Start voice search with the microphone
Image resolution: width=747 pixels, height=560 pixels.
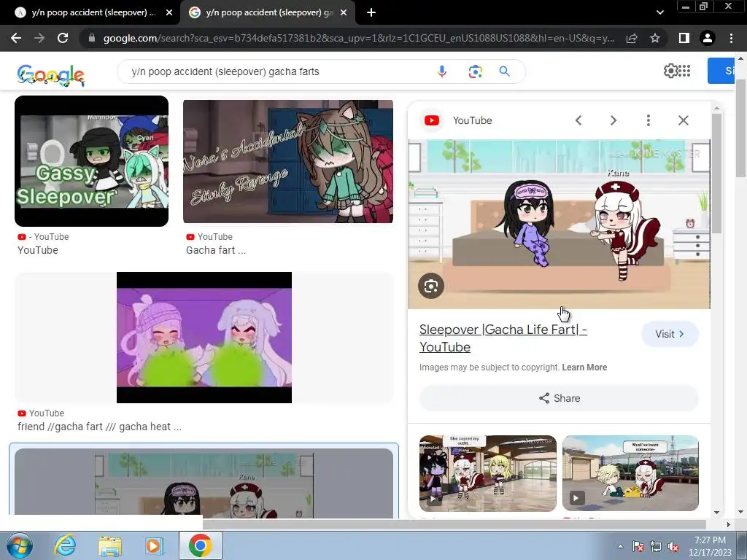pyautogui.click(x=442, y=71)
